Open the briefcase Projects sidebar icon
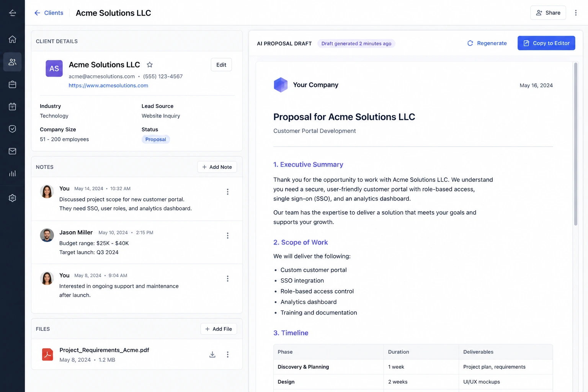This screenshot has height=392, width=588. [x=12, y=84]
